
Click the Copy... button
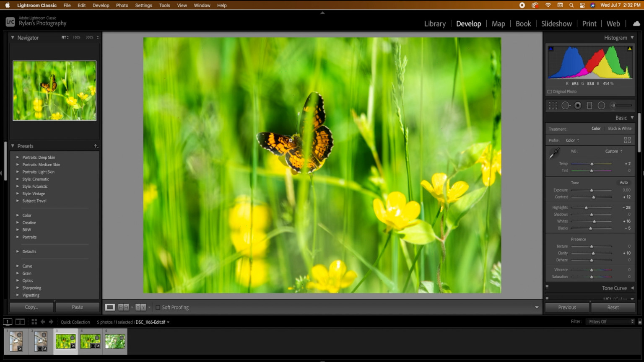(31, 307)
